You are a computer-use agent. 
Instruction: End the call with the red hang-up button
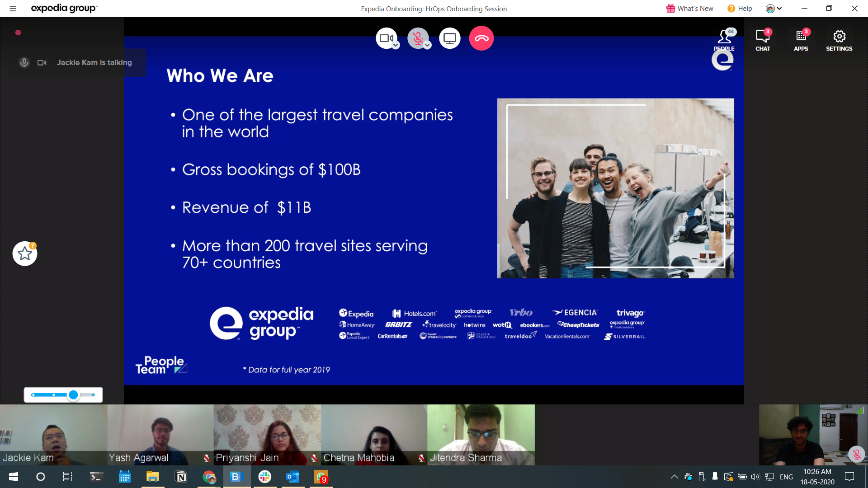point(481,38)
